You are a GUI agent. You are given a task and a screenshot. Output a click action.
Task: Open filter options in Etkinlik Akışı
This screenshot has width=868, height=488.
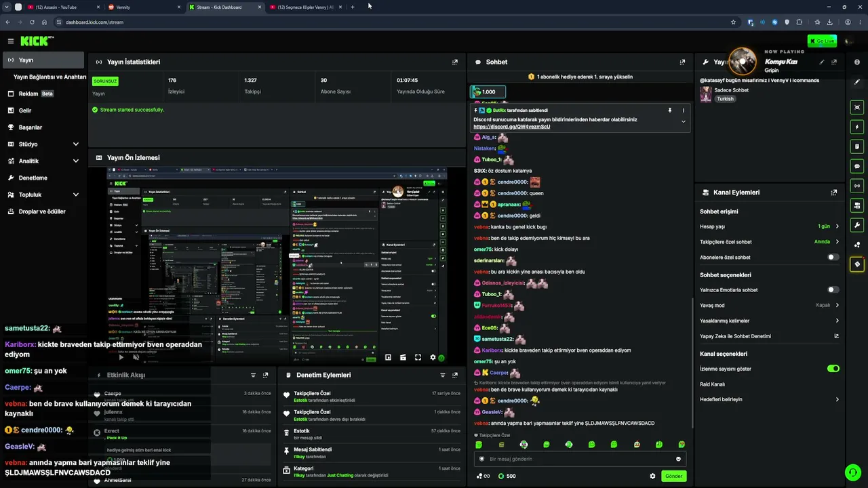(x=253, y=375)
